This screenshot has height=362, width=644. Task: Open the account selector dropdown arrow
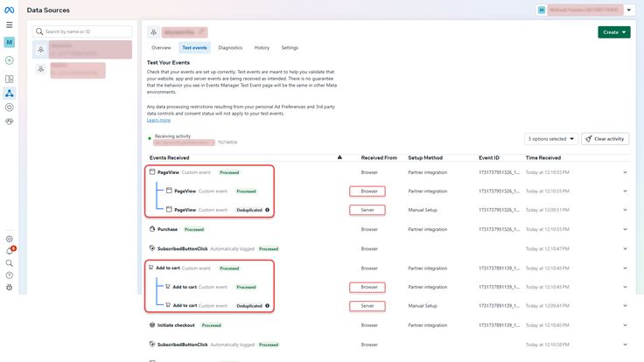(x=629, y=10)
